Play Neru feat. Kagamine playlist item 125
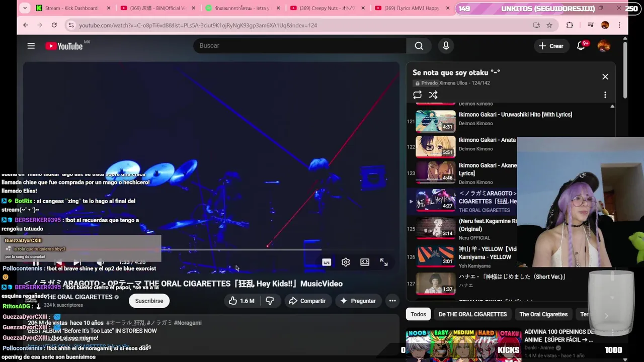 pos(461,229)
